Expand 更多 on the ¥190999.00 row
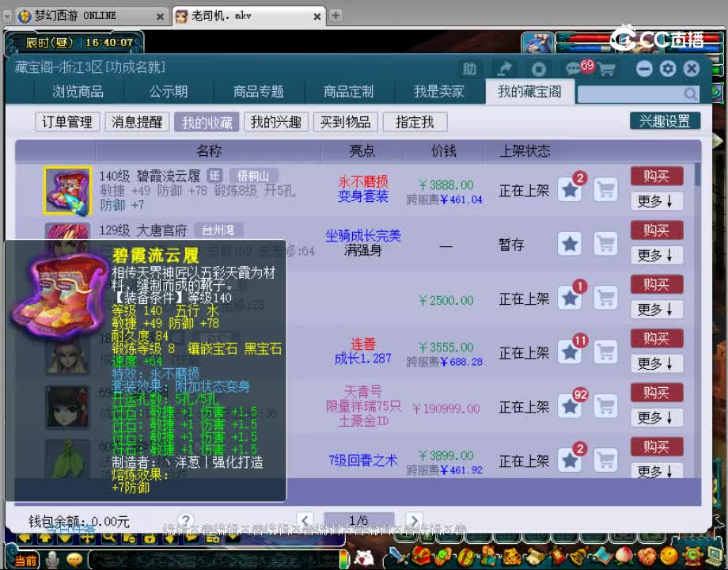Screen dimensions: 728x570 pos(657,418)
